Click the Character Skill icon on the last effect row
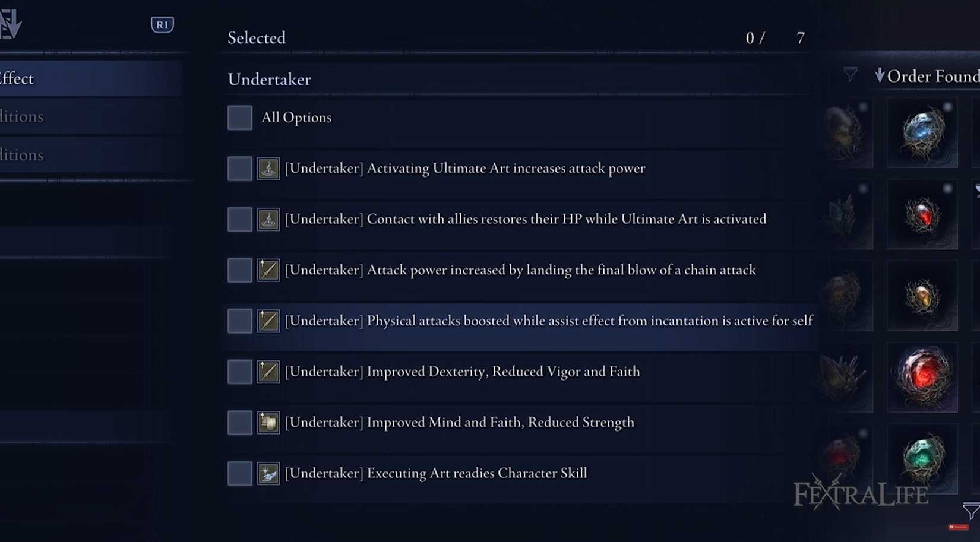Screen dimensions: 980x542 click(x=268, y=473)
